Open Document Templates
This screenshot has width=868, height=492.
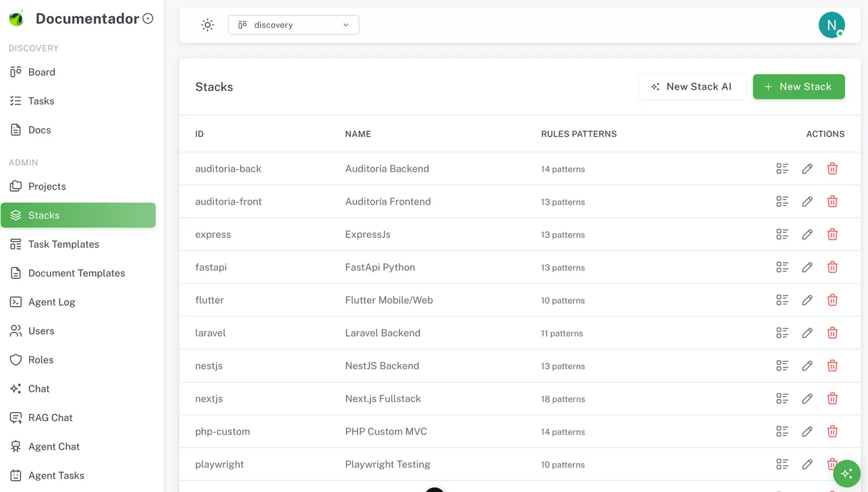[x=78, y=273]
